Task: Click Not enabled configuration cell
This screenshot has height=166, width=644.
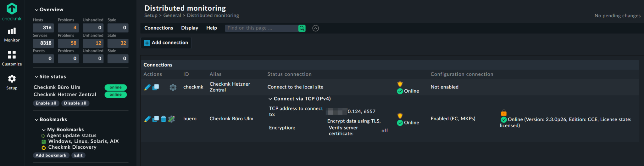Action: 444,87
